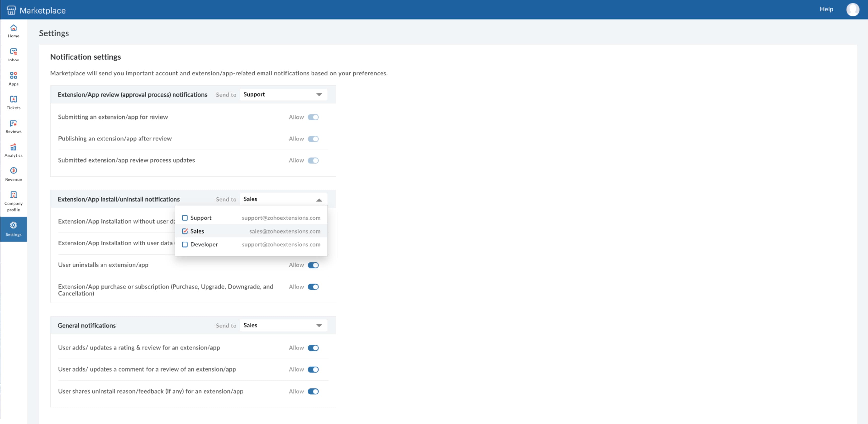Toggle Extension/App purchase or subscription notification
The width and height of the screenshot is (868, 424).
click(313, 287)
